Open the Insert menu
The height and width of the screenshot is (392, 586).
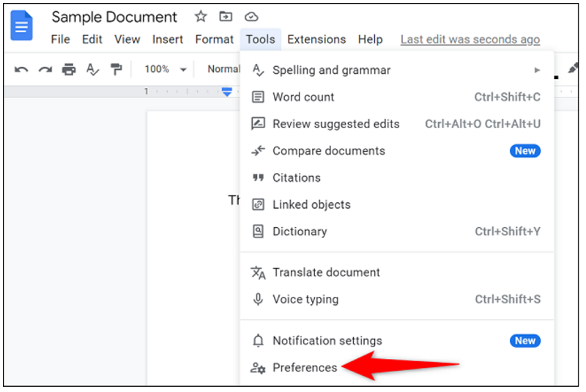point(168,40)
